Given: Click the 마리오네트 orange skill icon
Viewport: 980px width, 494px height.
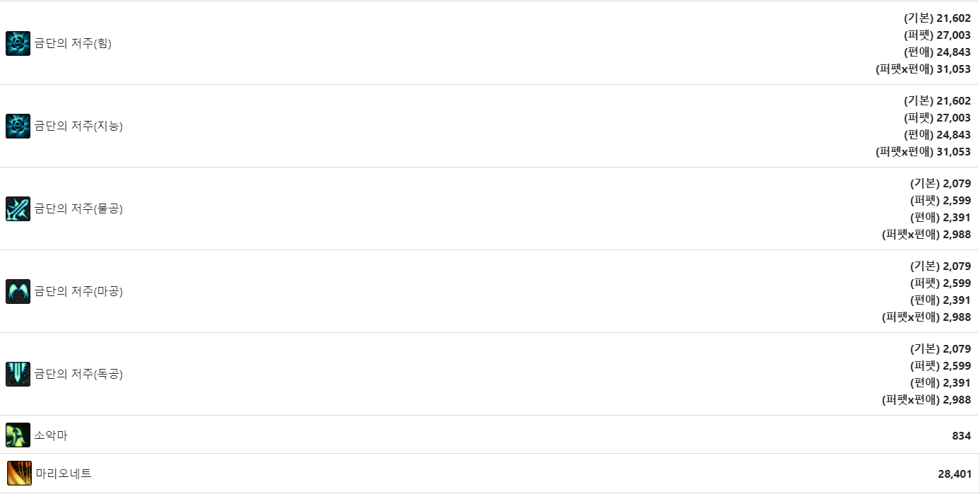Looking at the screenshot, I should (19, 474).
